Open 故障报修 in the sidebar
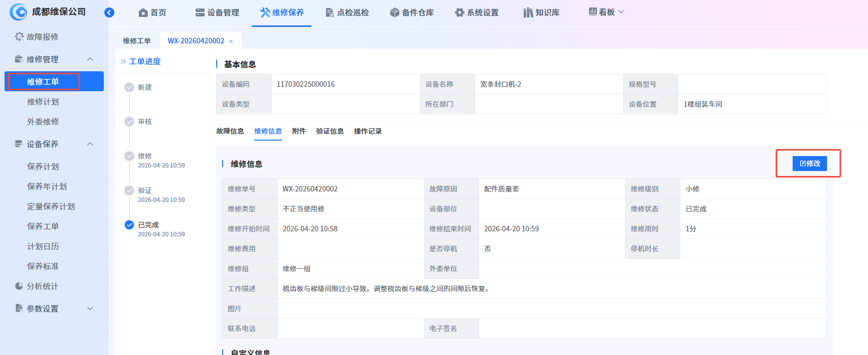The height and width of the screenshot is (355, 868). (x=42, y=36)
